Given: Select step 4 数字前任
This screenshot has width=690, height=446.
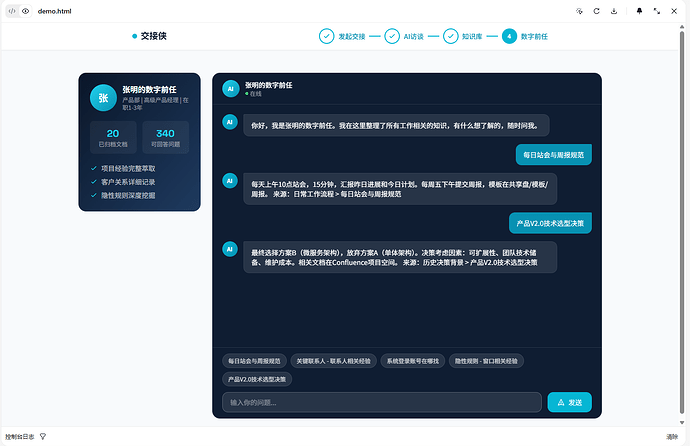Looking at the screenshot, I should click(525, 36).
